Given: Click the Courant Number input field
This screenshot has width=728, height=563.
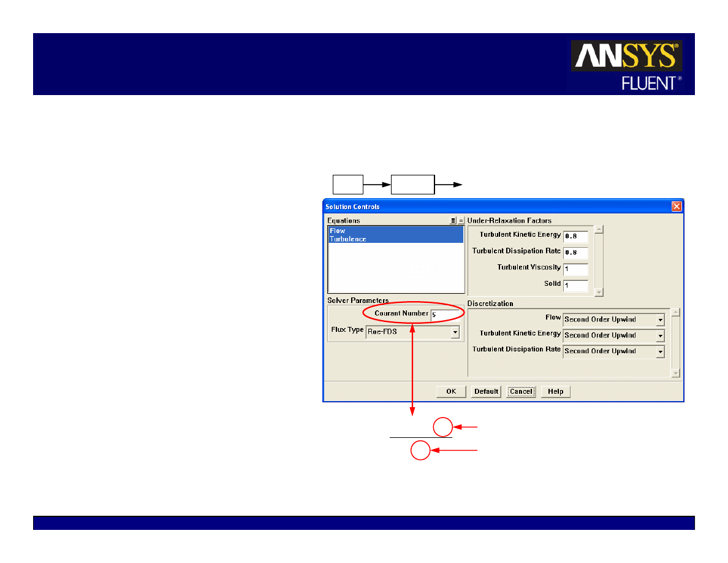Looking at the screenshot, I should coord(445,315).
